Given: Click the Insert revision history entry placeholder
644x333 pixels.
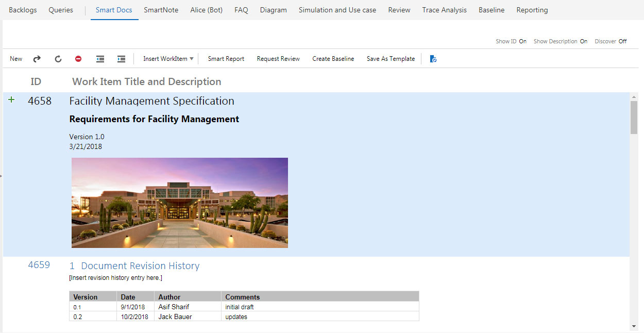Looking at the screenshot, I should point(116,278).
